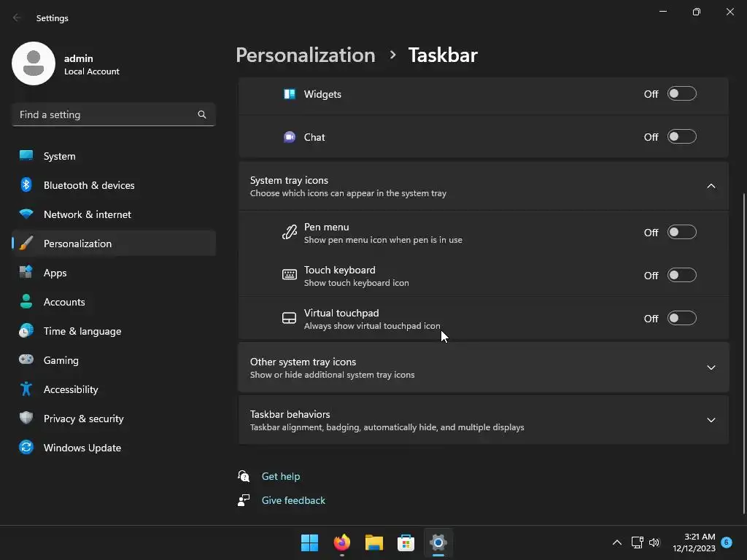
Task: Click the Bluetooth icon in sidebar
Action: click(x=26, y=184)
